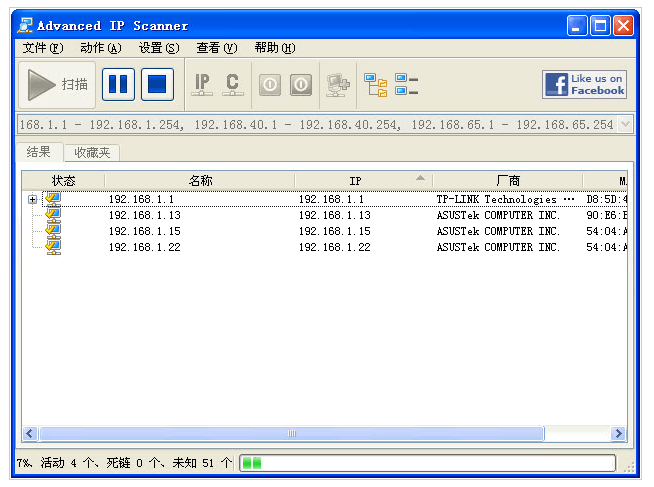
Task: Expand the 192.168.1.1 tree node
Action: [x=33, y=199]
